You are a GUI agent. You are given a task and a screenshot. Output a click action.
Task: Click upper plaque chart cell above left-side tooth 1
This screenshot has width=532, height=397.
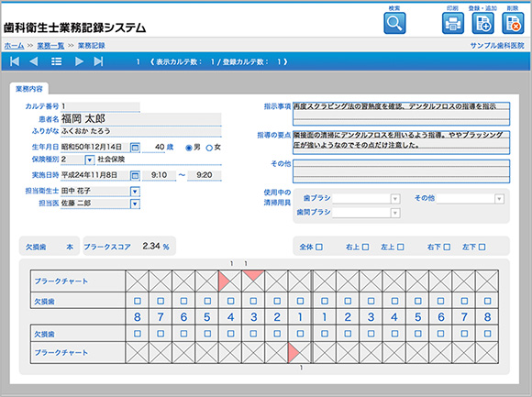pyautogui.click(x=300, y=281)
